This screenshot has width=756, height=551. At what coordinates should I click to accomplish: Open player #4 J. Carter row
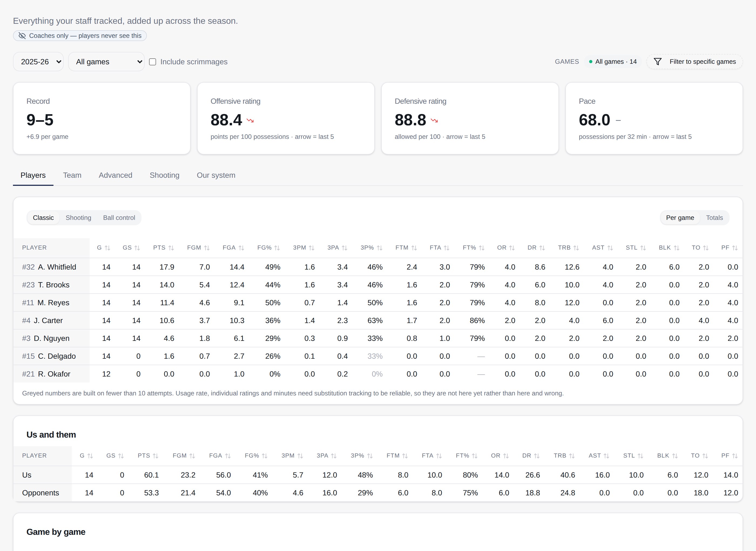(378, 321)
